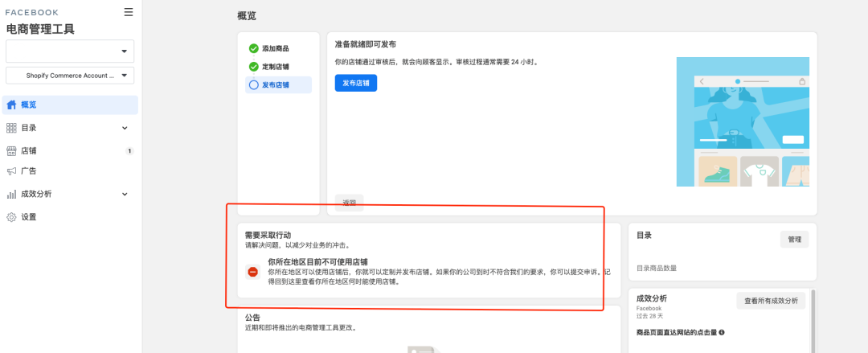This screenshot has height=353, width=868.
Task: Click the 目录商品数量 label
Action: (657, 269)
